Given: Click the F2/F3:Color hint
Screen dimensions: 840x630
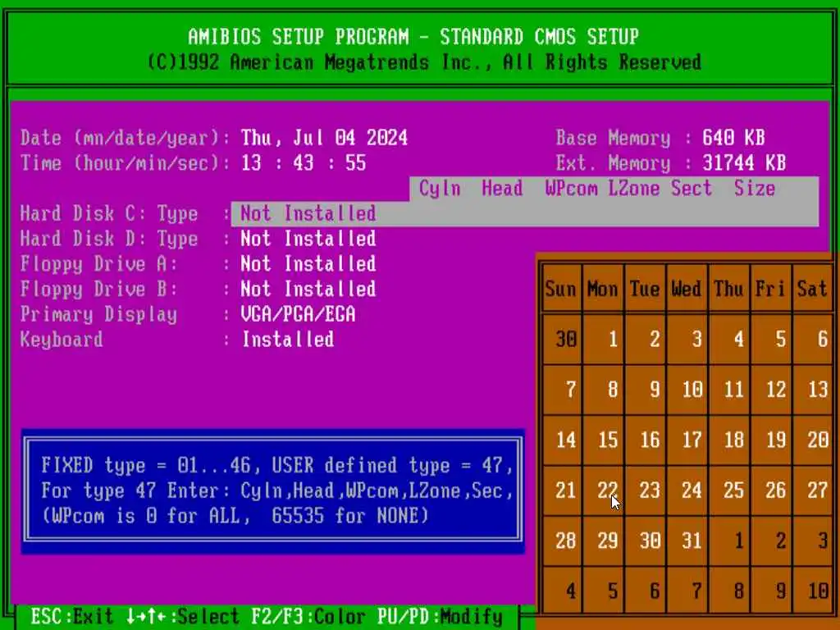Looking at the screenshot, I should coord(308,617).
